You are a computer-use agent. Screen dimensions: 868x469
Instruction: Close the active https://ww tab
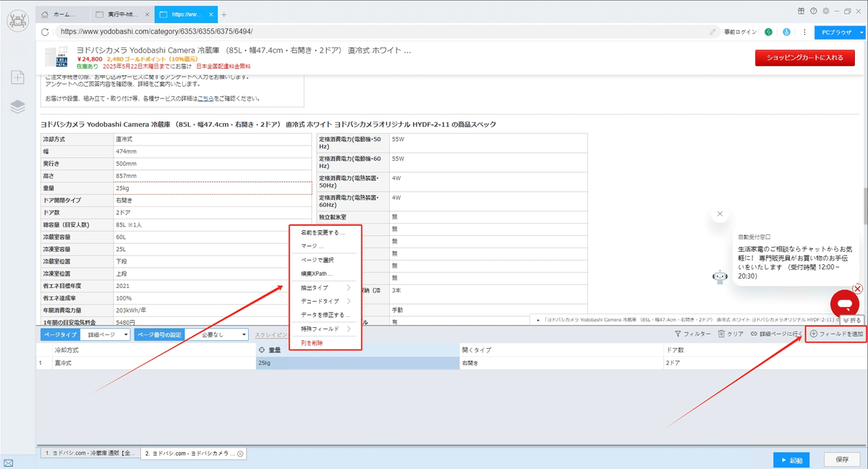210,14
